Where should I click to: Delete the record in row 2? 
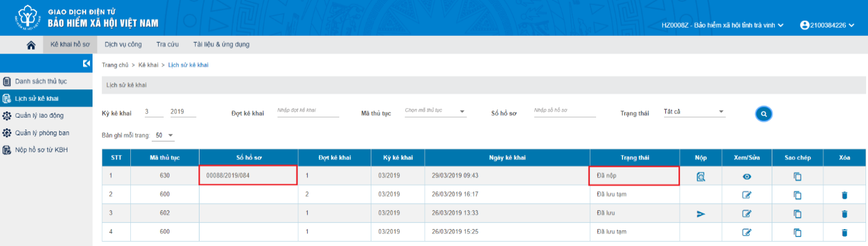click(x=844, y=196)
